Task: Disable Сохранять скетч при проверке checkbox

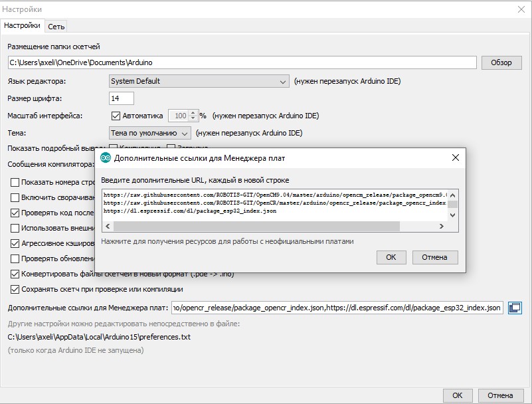Action: click(15, 290)
